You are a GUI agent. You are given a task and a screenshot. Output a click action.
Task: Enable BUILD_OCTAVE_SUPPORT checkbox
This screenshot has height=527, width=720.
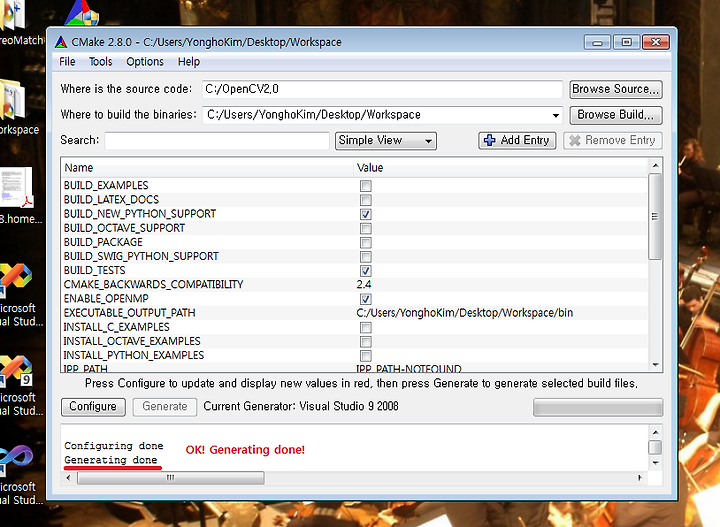366,229
